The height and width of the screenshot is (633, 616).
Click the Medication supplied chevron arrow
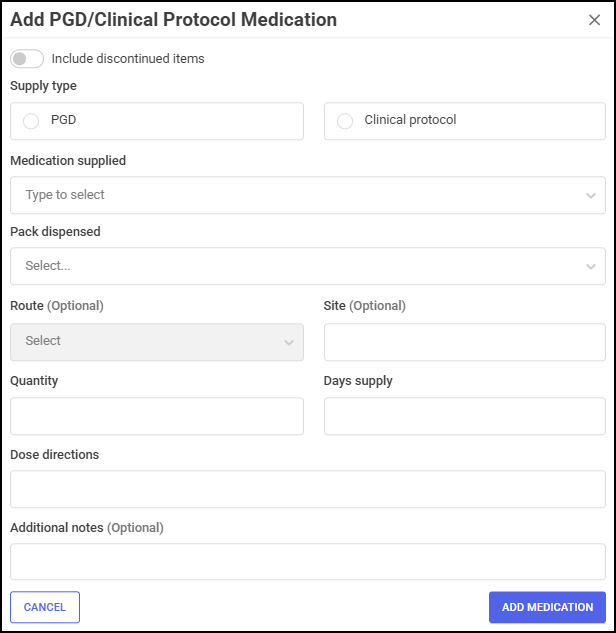click(591, 196)
